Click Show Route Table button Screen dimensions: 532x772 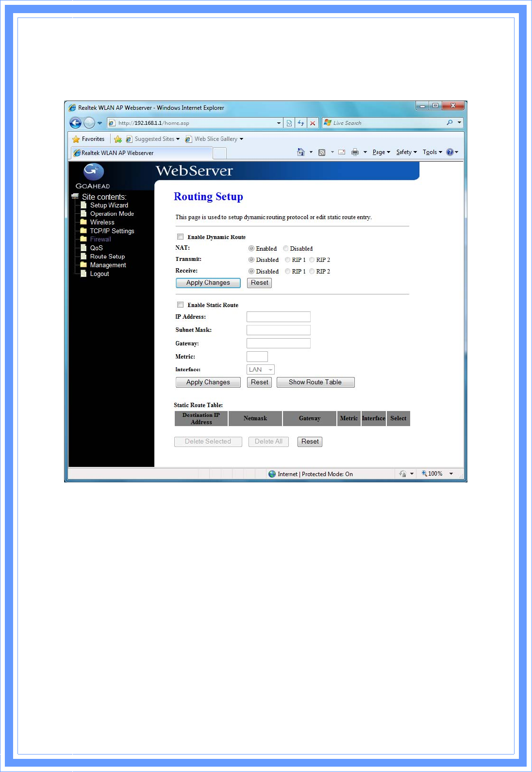pyautogui.click(x=316, y=382)
